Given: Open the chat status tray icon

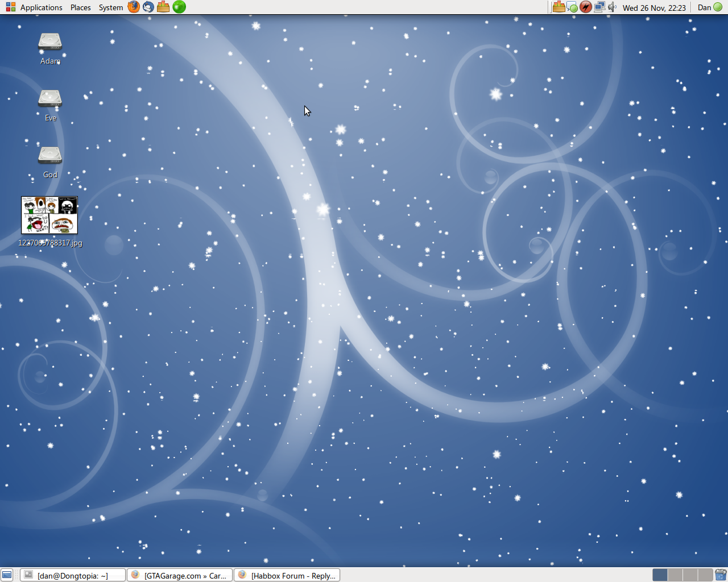Looking at the screenshot, I should pos(572,7).
